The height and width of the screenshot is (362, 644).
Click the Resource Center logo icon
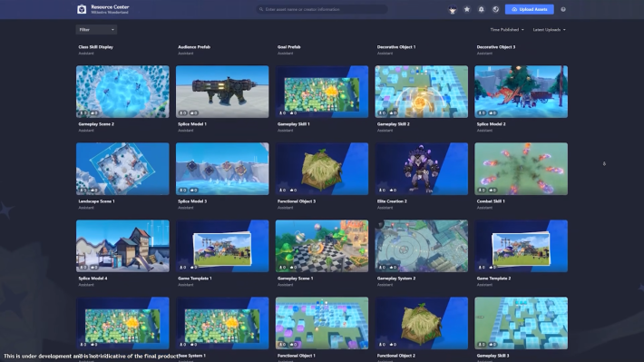point(82,9)
